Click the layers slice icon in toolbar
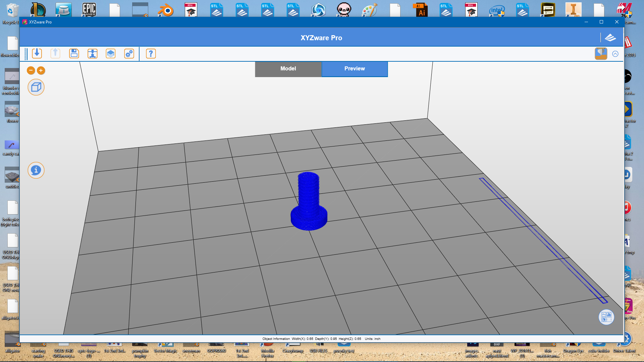Image resolution: width=644 pixels, height=362 pixels. coord(111,54)
